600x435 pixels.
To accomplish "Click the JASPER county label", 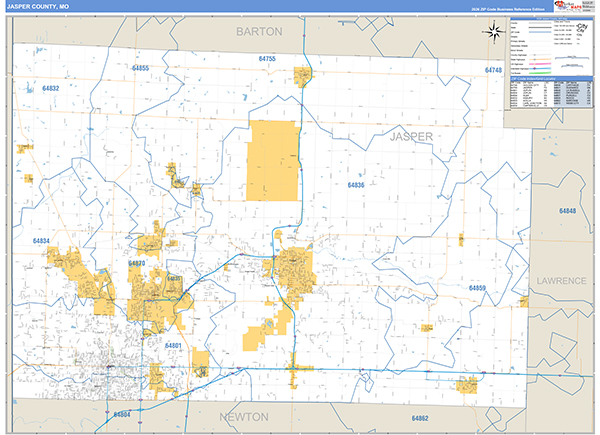I will pyautogui.click(x=411, y=137).
